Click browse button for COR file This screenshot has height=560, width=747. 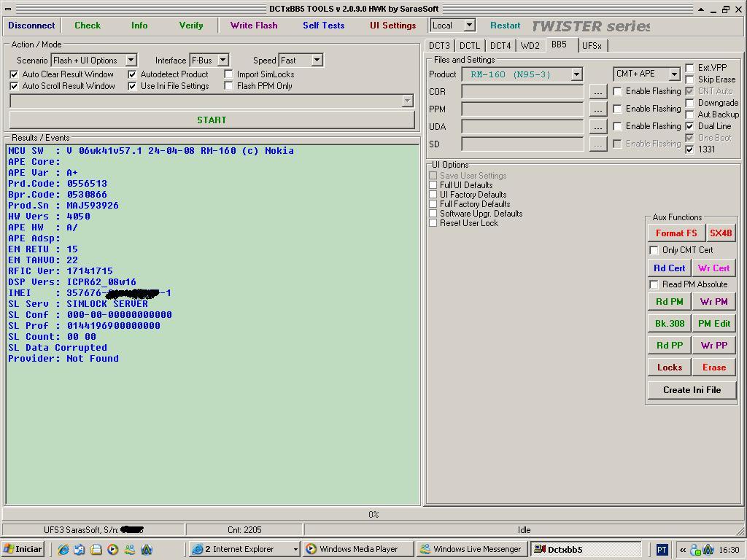click(x=598, y=91)
